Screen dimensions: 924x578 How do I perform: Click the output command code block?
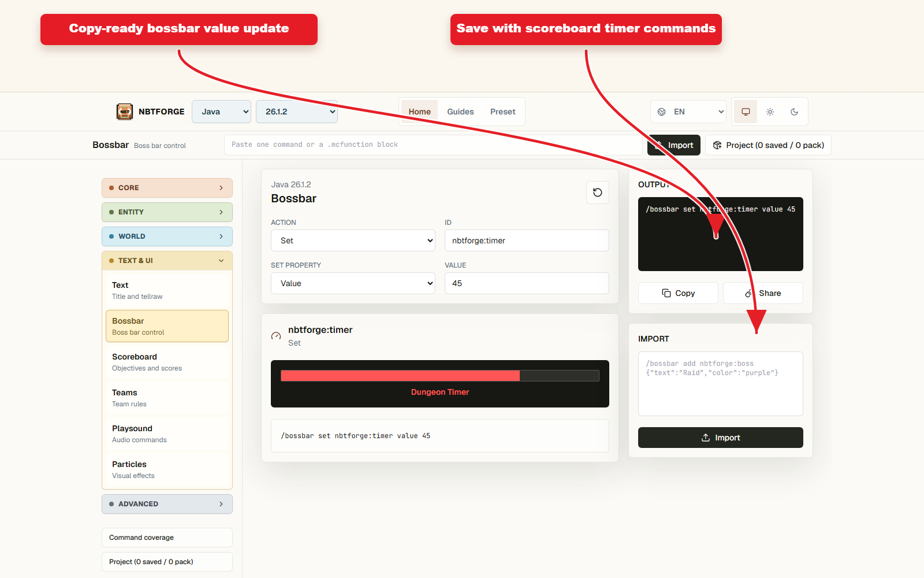(721, 234)
